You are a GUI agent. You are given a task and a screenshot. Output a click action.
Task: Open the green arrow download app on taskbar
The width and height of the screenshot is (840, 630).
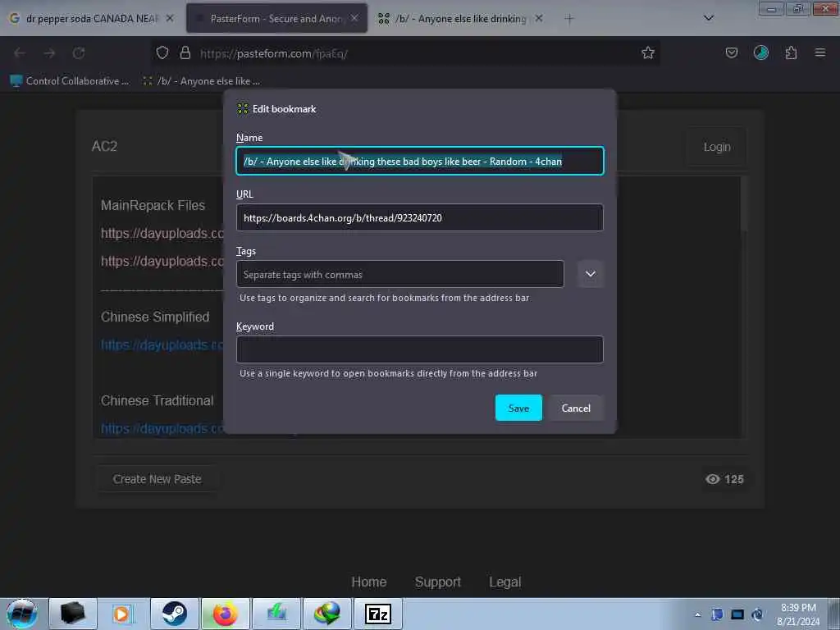[x=276, y=614]
